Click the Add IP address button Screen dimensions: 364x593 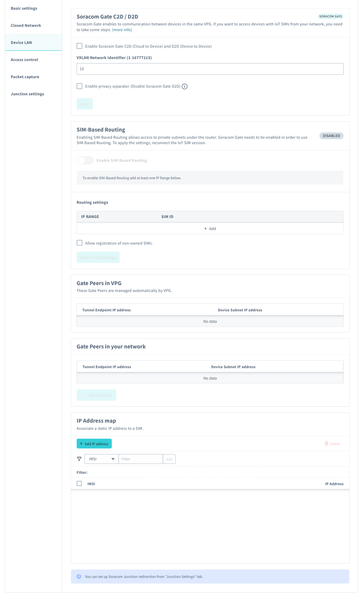[x=94, y=443]
